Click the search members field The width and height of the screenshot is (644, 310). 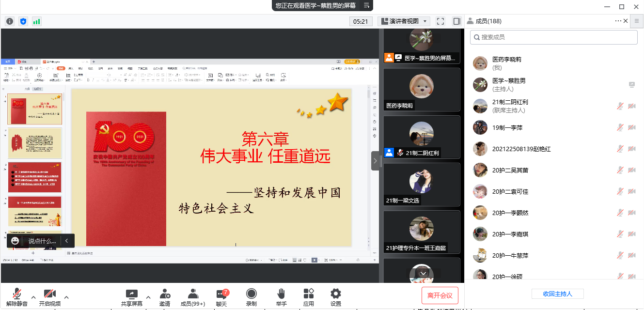[x=554, y=37]
